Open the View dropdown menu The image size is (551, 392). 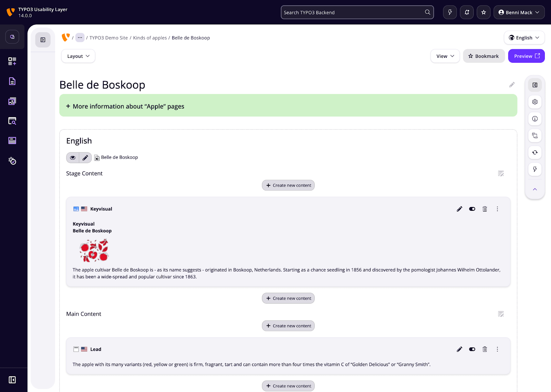click(x=445, y=56)
